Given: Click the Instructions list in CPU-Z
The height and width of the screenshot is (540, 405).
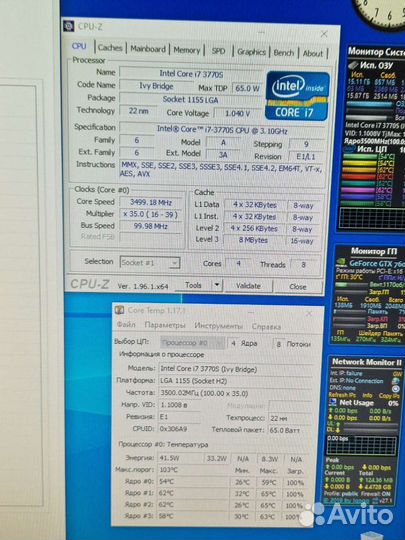Looking at the screenshot, I should [222, 169].
